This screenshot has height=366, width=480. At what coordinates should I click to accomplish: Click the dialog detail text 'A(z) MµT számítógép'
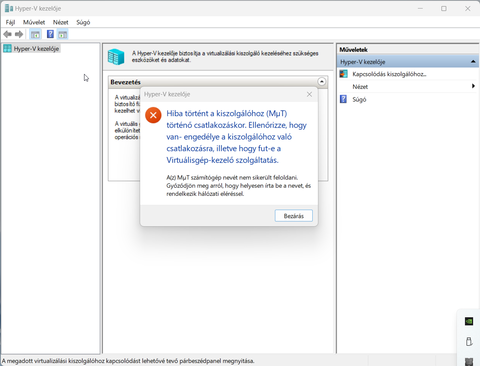(x=239, y=185)
